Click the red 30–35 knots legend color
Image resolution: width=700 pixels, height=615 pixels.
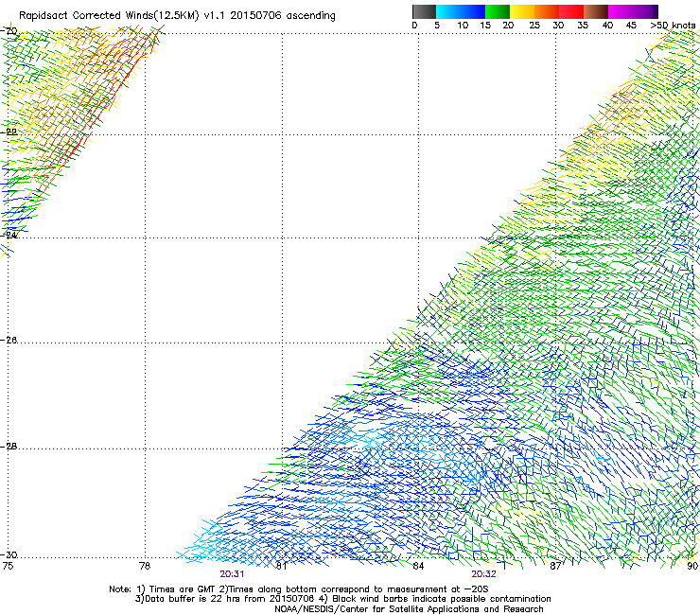[571, 11]
